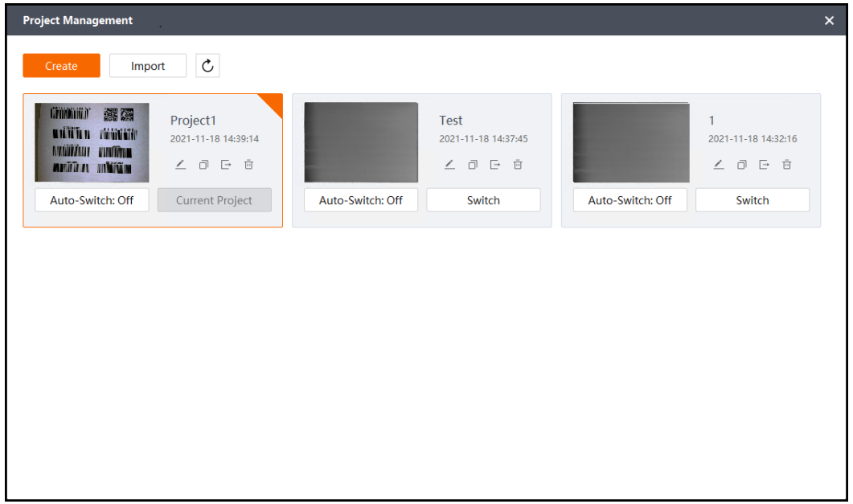Copy Project1 using the duplicate icon
Image resolution: width=853 pixels, height=504 pixels.
[x=203, y=164]
